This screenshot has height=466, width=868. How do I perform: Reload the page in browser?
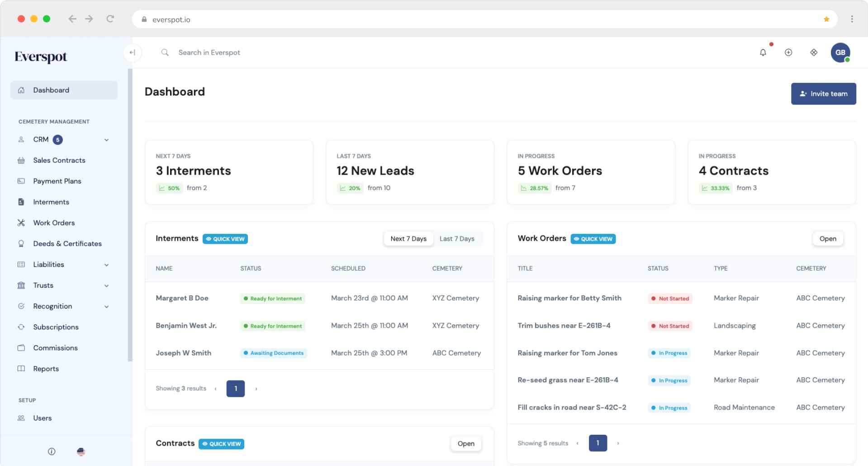pos(110,19)
